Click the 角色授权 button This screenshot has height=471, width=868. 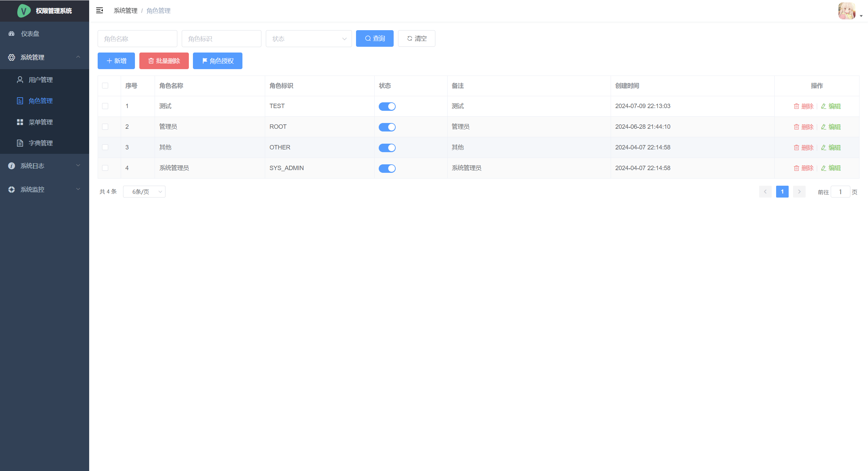(217, 61)
